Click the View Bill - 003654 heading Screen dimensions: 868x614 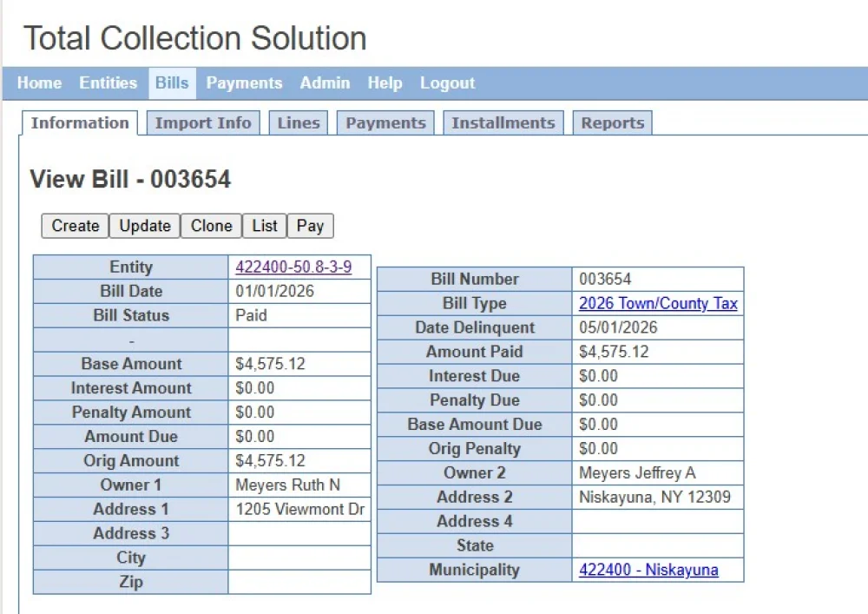130,180
